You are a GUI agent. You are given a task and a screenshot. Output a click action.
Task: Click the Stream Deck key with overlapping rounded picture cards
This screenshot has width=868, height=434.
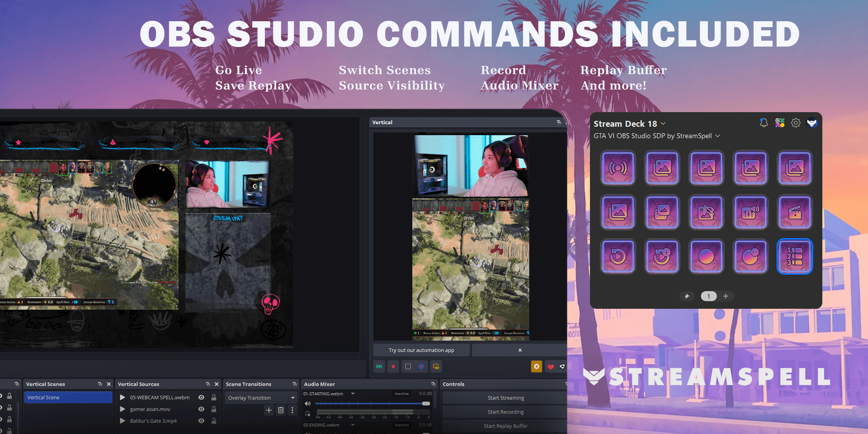point(662,212)
